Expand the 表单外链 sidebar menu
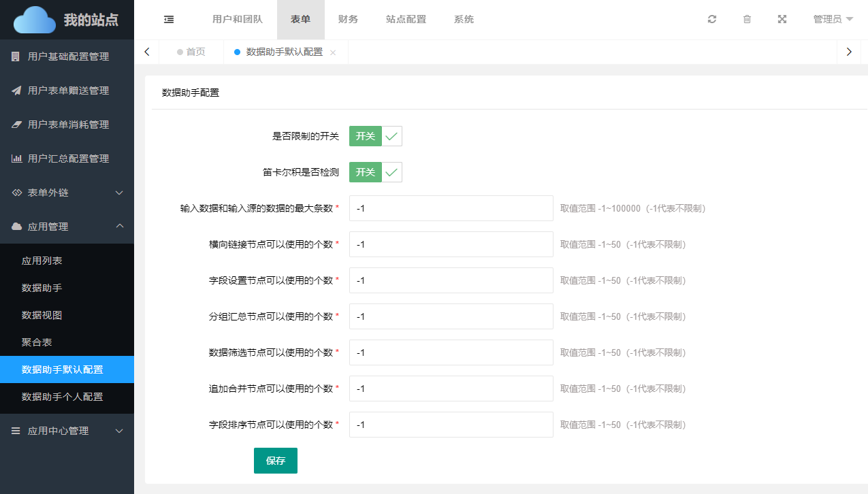 click(x=67, y=193)
